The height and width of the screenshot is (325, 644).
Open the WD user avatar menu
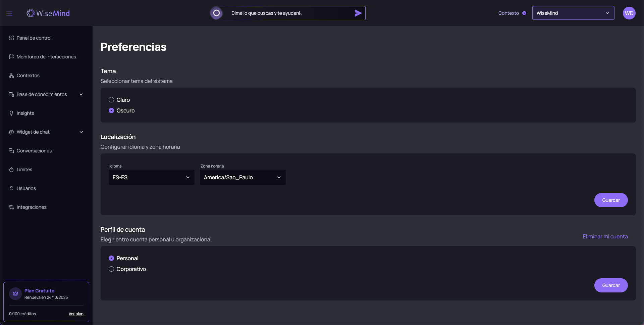[629, 13]
